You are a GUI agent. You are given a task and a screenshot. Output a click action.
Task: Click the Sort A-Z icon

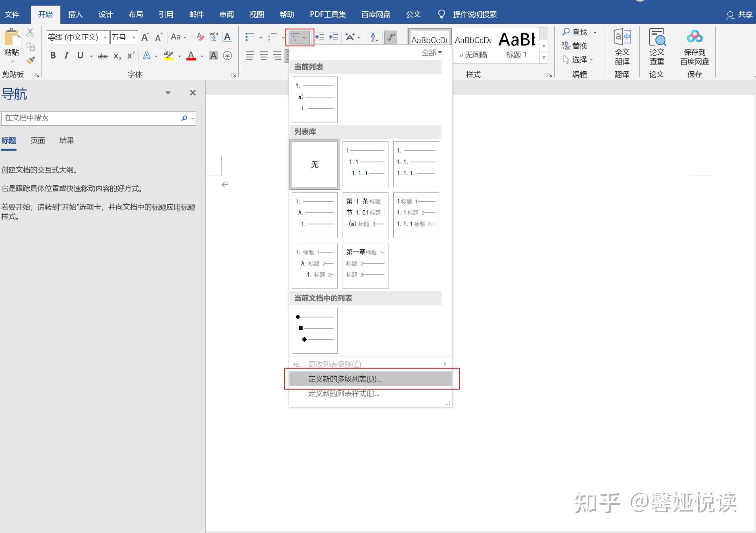pos(375,37)
